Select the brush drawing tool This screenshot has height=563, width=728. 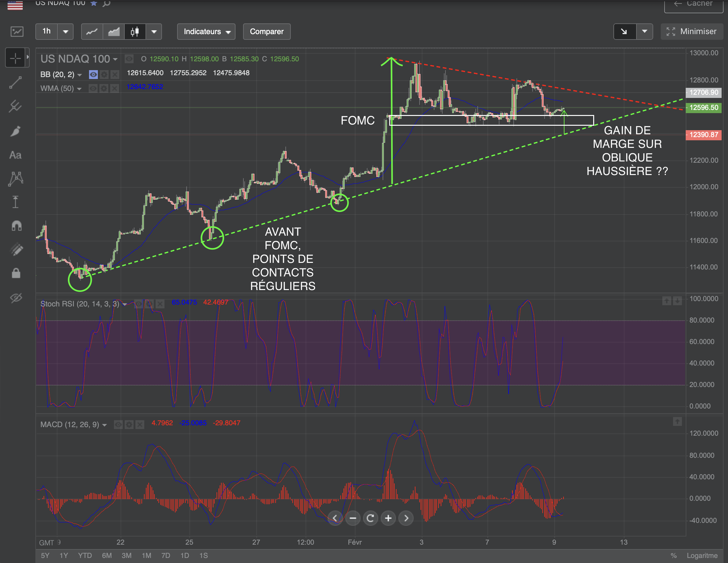[15, 131]
